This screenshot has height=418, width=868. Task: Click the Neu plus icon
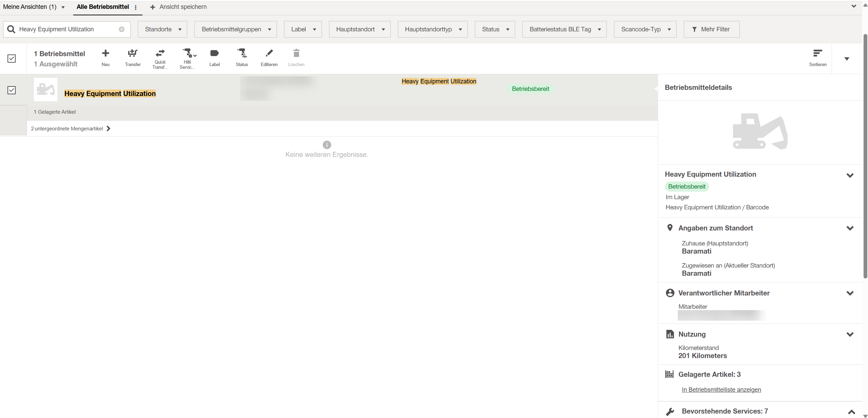106,53
